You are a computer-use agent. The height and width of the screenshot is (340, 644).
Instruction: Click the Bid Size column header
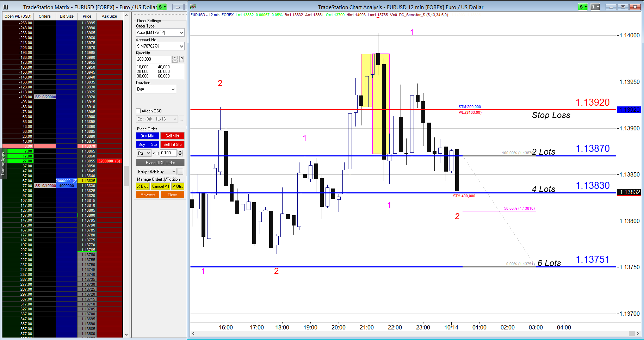point(67,16)
